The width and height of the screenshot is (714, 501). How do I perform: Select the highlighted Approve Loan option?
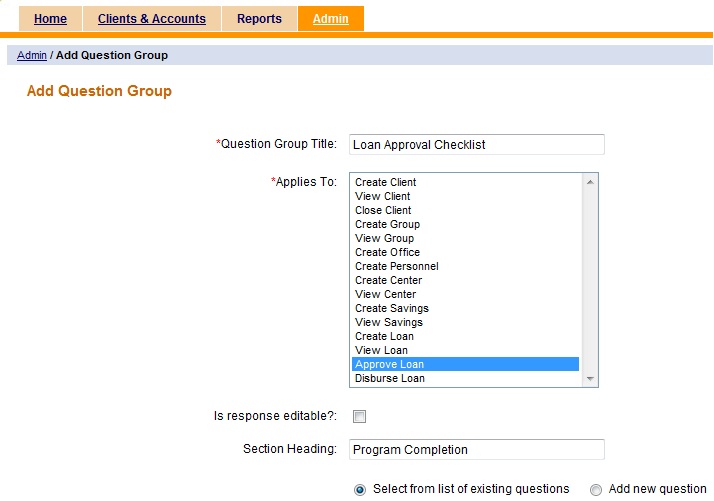pos(390,364)
